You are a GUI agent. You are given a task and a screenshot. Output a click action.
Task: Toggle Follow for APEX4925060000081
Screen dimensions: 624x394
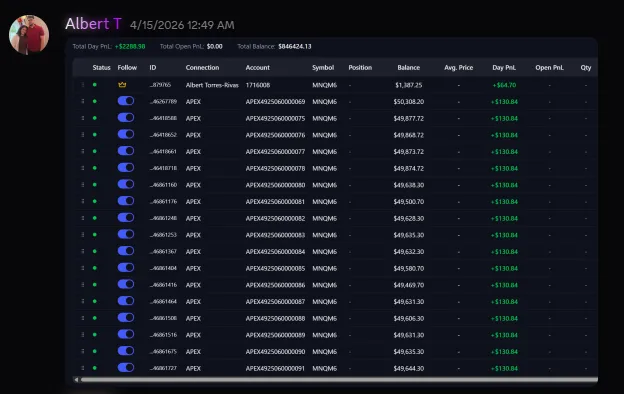(x=126, y=201)
